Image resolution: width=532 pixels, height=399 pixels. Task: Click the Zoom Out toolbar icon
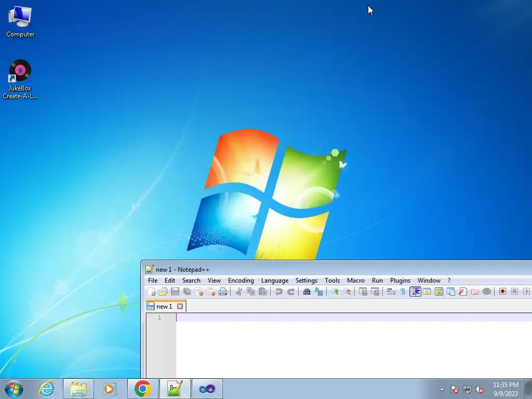point(347,292)
